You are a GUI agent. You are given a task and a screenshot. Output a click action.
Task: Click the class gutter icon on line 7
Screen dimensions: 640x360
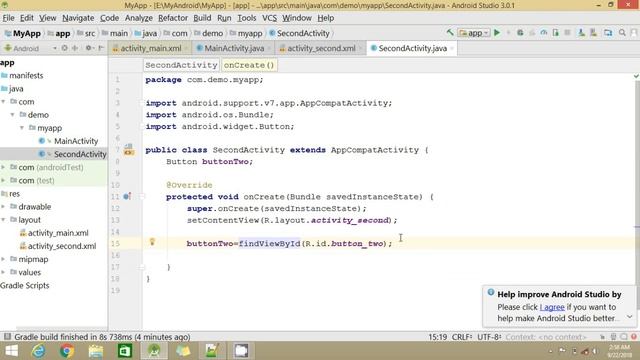tap(129, 149)
